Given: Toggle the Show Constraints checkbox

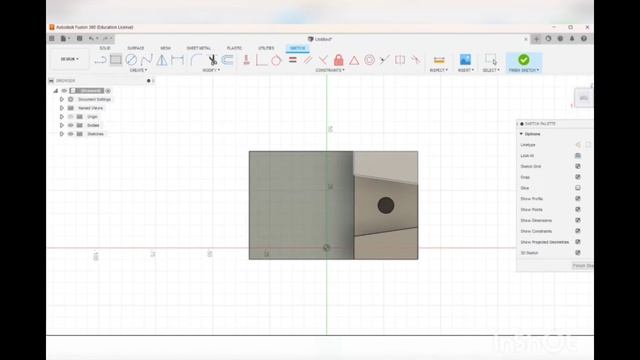Looking at the screenshot, I should point(578,231).
